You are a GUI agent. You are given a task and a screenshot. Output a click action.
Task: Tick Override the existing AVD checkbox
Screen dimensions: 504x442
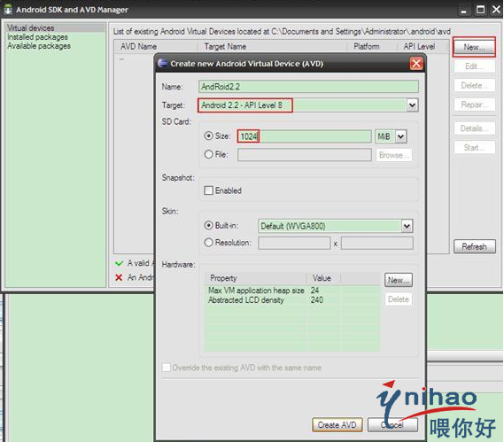(x=167, y=368)
